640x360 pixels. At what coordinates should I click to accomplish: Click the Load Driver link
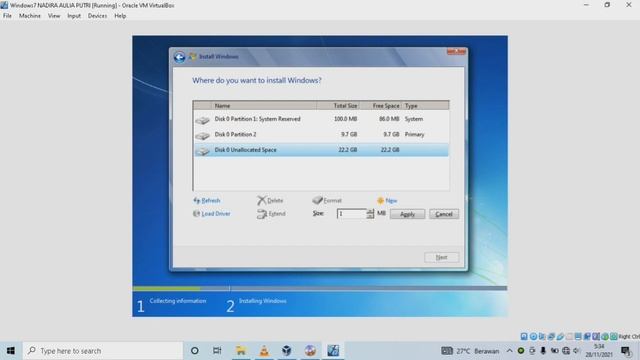tap(216, 214)
